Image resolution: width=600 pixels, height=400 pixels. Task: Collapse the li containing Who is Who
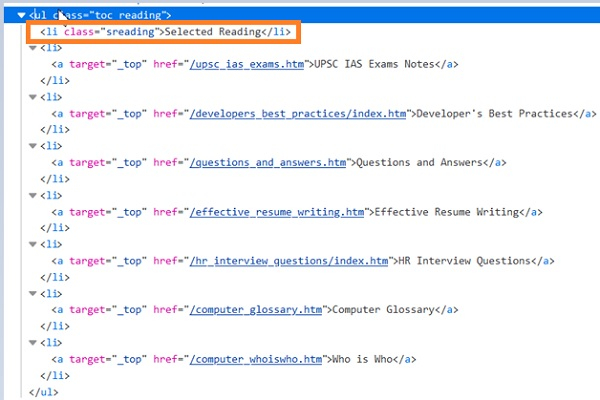33,343
